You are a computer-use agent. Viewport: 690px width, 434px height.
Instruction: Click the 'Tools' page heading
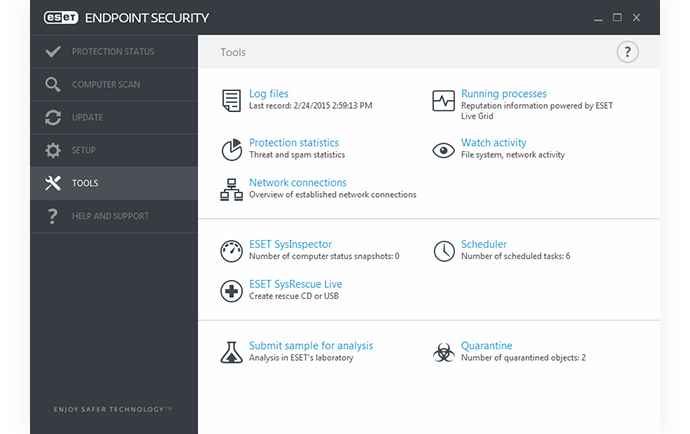pos(233,52)
